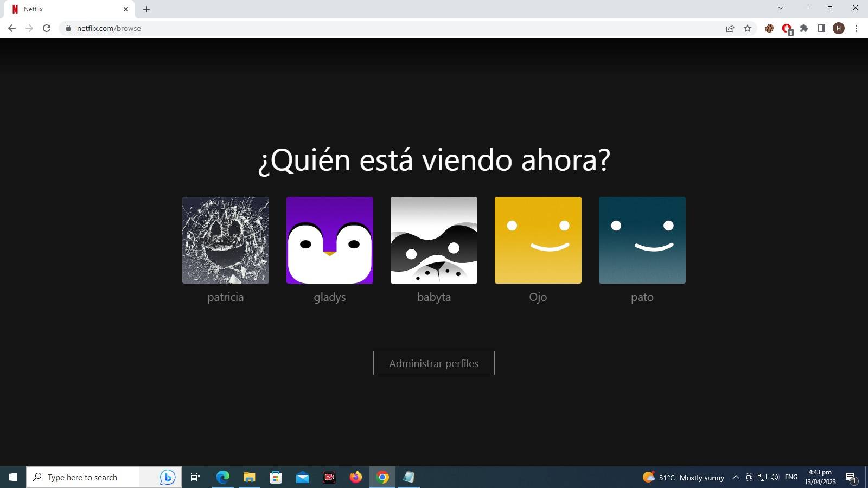This screenshot has height=488, width=868.
Task: Open the notification center icon
Action: coord(851,477)
